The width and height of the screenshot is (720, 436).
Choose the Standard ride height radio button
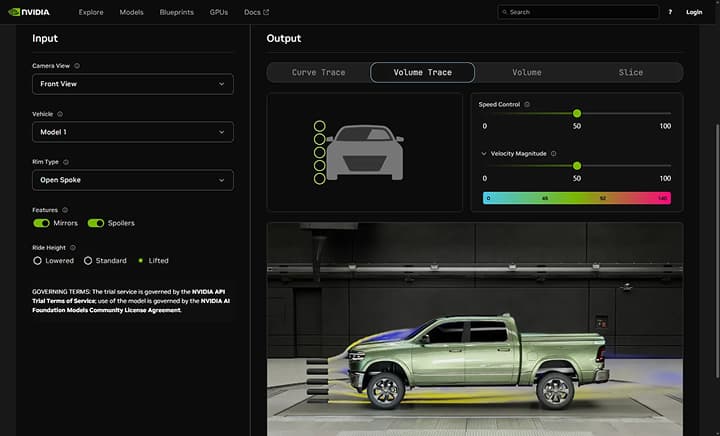pos(88,261)
